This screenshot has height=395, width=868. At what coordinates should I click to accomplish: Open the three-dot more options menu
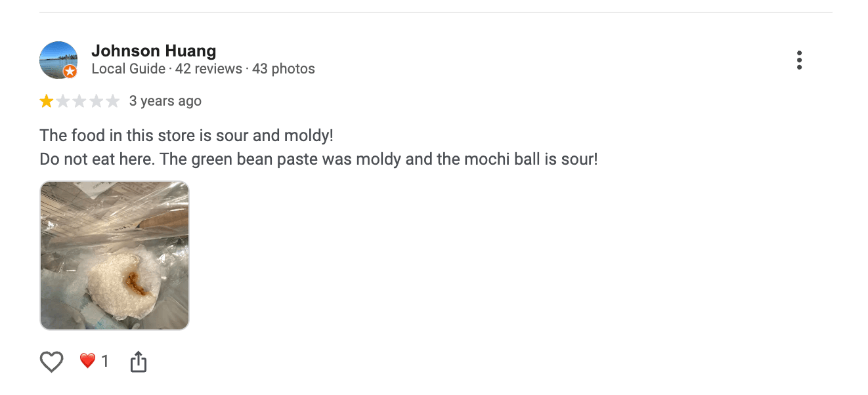click(799, 60)
